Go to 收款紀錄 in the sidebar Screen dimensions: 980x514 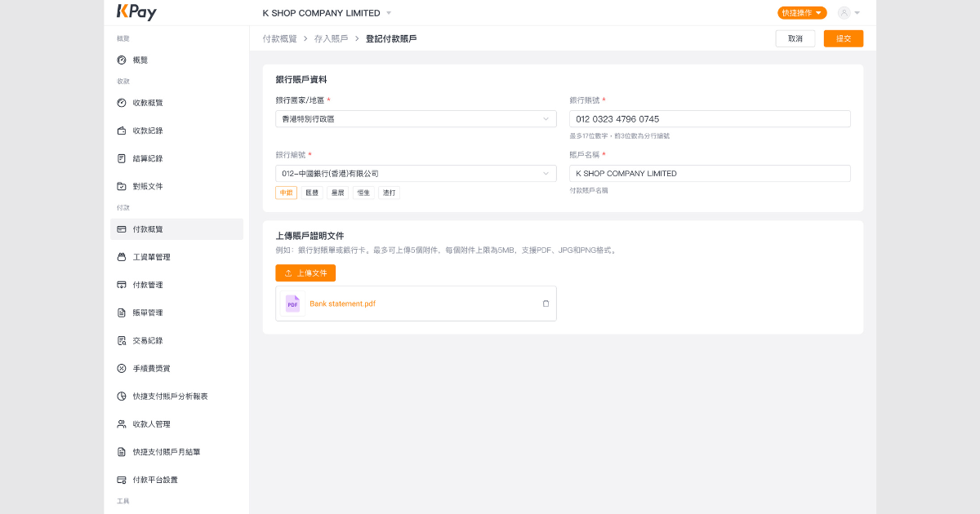click(x=147, y=131)
